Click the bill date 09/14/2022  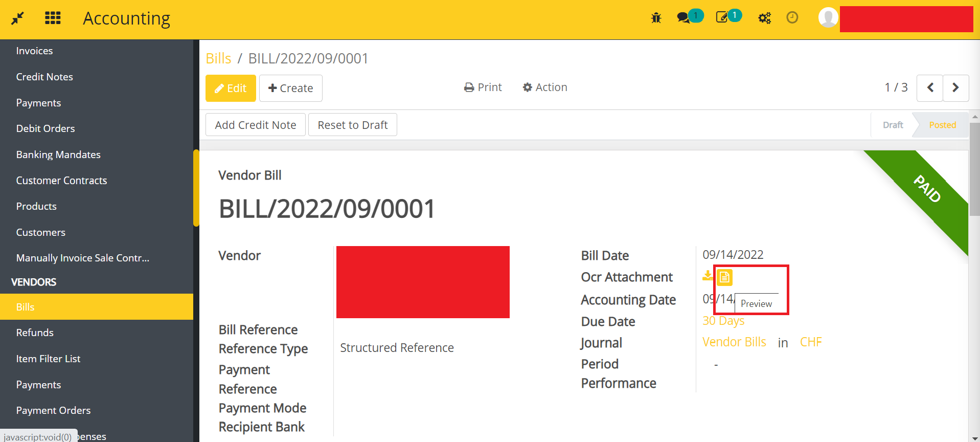[733, 255]
